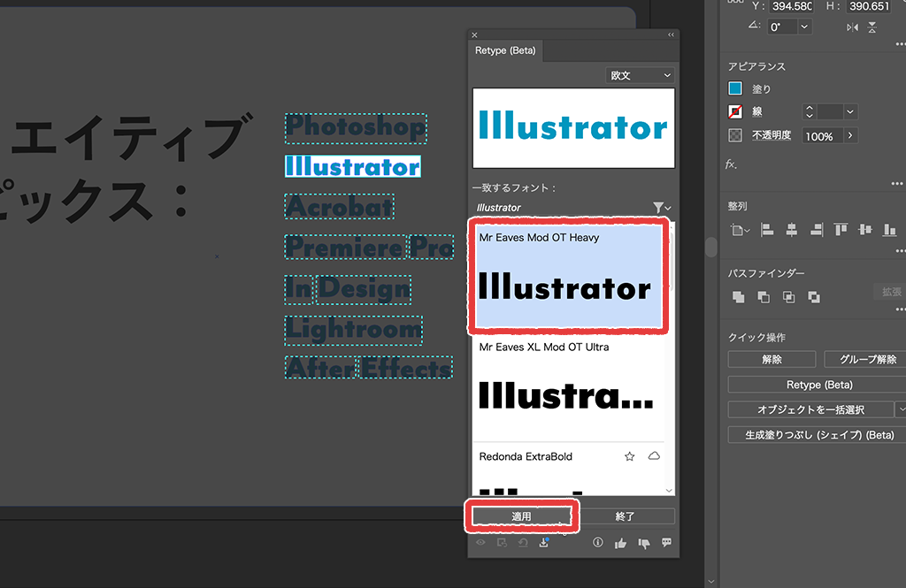Give thumbs up feedback in Retype panel

point(620,543)
